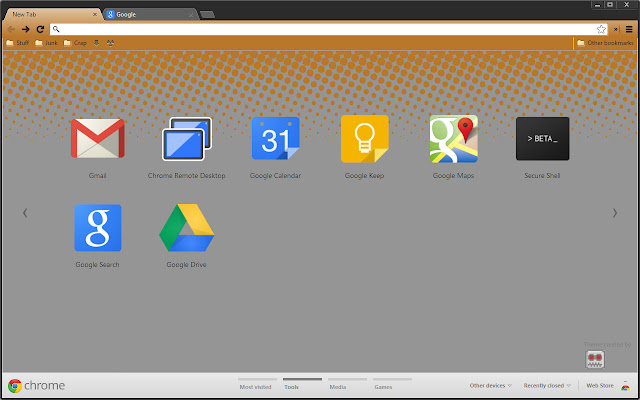Open the Other bookmarks folder
The height and width of the screenshot is (400, 640).
coord(605,43)
